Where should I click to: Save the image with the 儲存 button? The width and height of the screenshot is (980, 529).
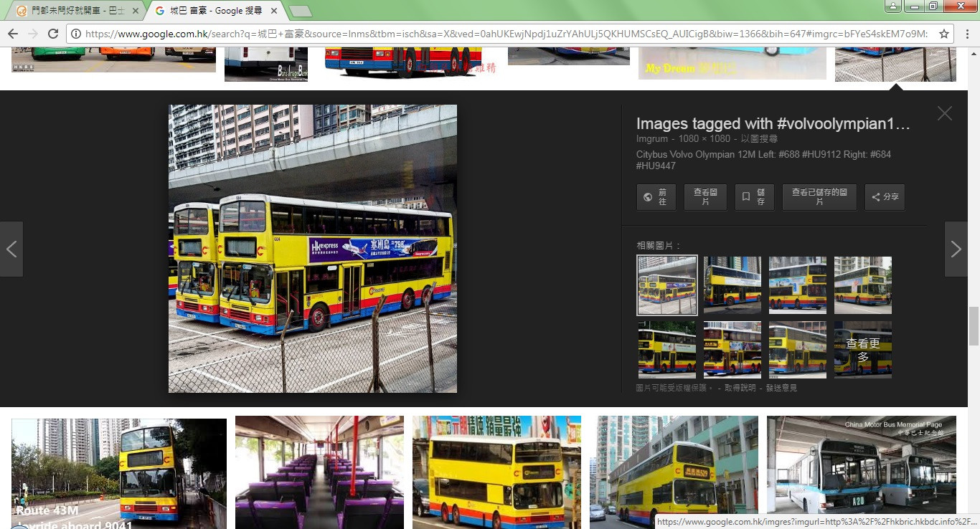(754, 197)
